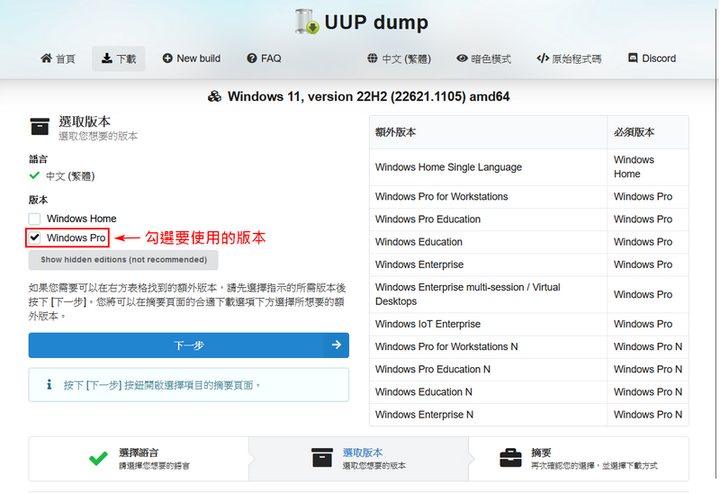This screenshot has width=720, height=493.
Task: Go to the 選擇語言 step
Action: point(139,459)
